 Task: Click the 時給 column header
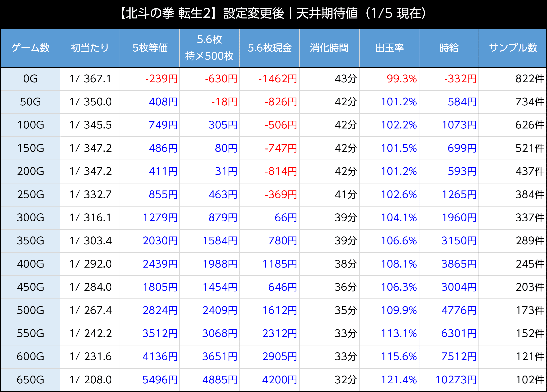(x=449, y=48)
